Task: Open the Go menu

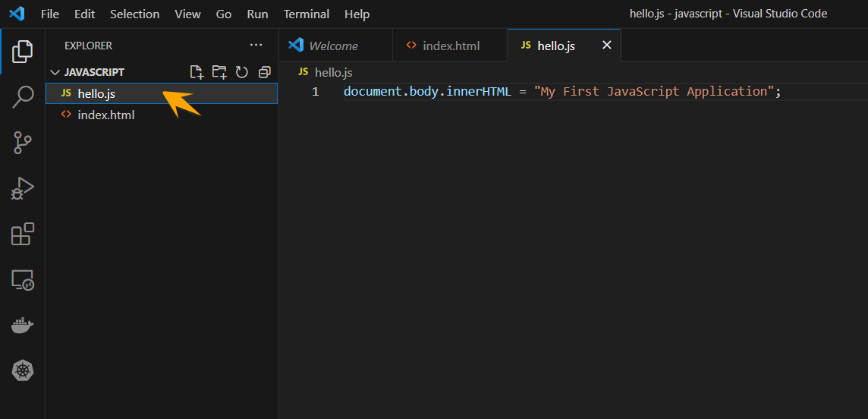Action: [224, 14]
